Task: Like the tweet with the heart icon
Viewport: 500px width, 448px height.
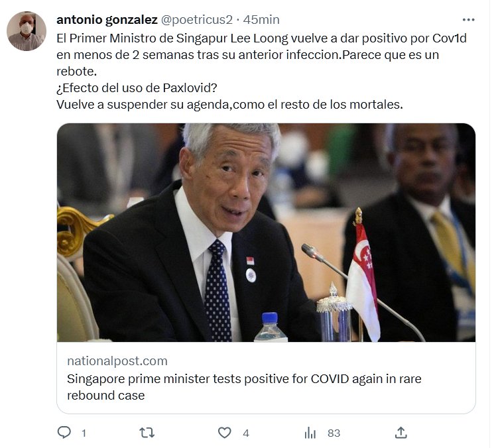Action: pyautogui.click(x=225, y=433)
